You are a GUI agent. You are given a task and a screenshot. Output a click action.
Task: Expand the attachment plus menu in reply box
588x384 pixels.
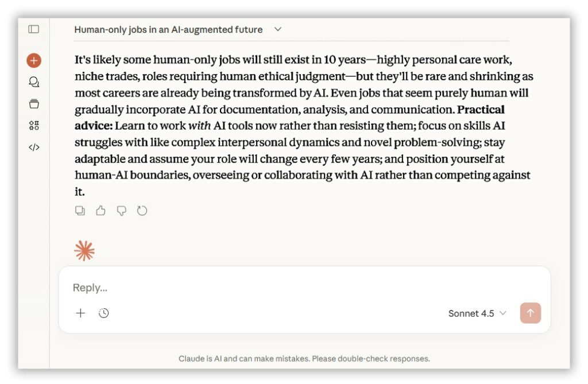point(80,313)
